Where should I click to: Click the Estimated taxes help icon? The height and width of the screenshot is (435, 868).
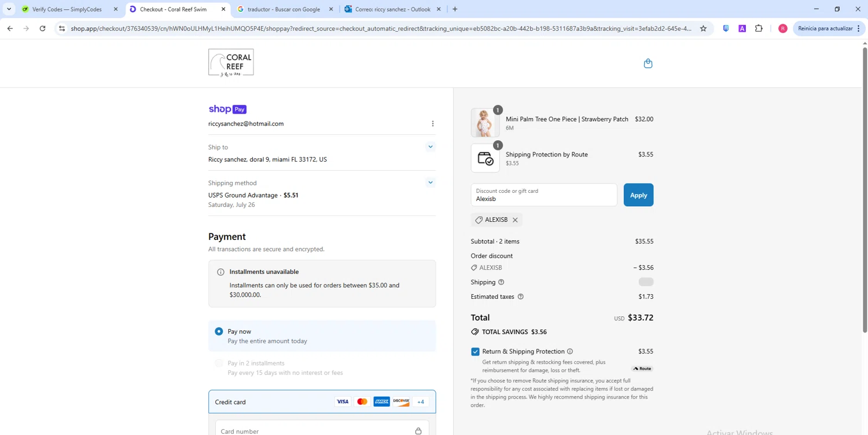pos(520,297)
